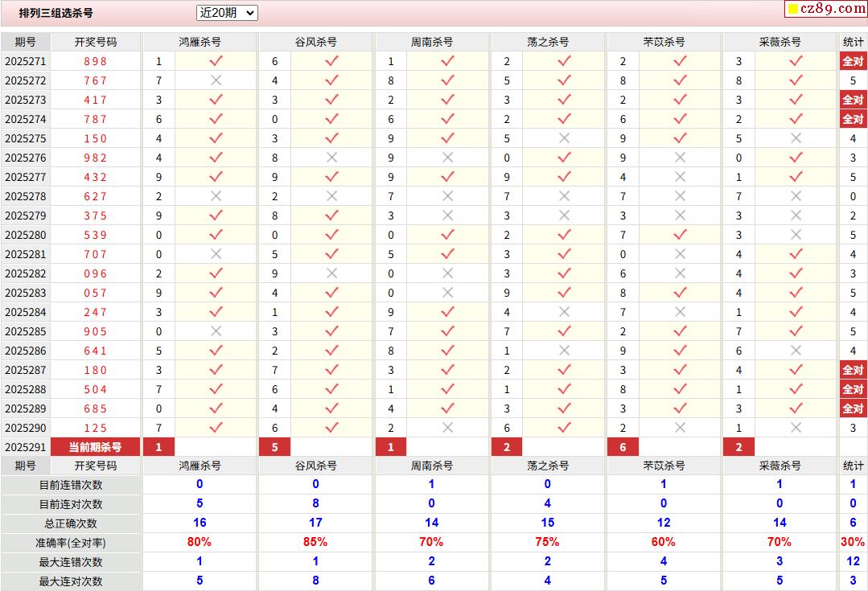Click the cross mark for 鸿雁杀号 in row 2025272
868x591 pixels.
(216, 80)
